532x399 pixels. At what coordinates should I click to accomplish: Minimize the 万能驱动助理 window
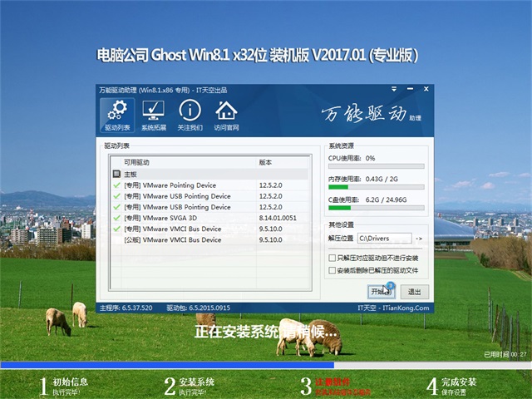pos(410,89)
